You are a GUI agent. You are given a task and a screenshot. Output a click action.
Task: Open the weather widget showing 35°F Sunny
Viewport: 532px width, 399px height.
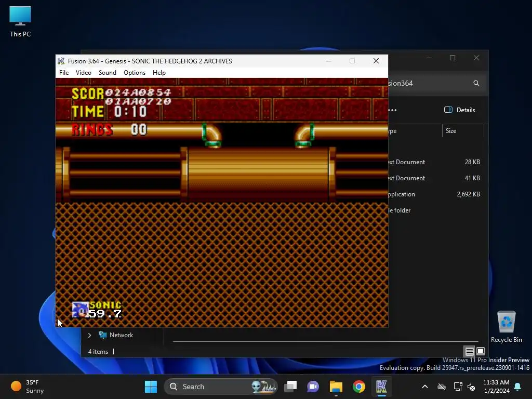(27, 387)
